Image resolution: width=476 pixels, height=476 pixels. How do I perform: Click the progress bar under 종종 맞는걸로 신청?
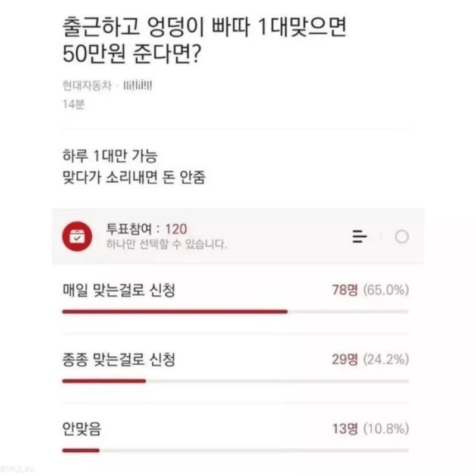coord(235,381)
